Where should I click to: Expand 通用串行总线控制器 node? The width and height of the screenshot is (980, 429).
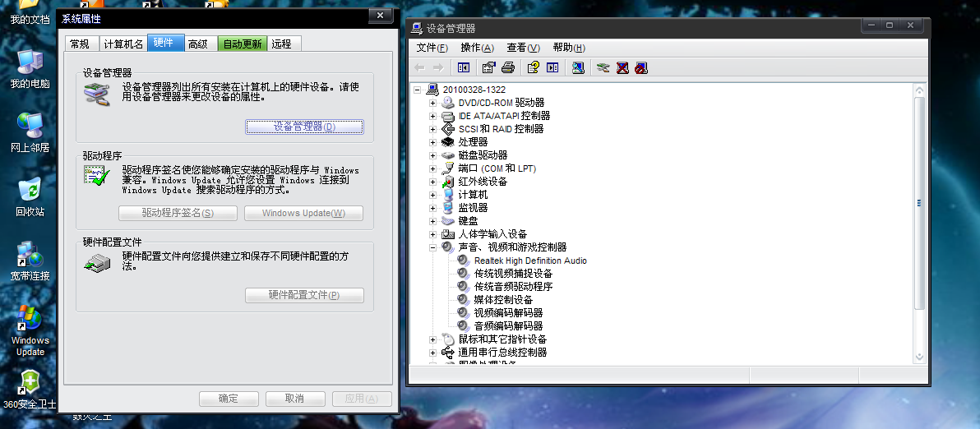(432, 353)
